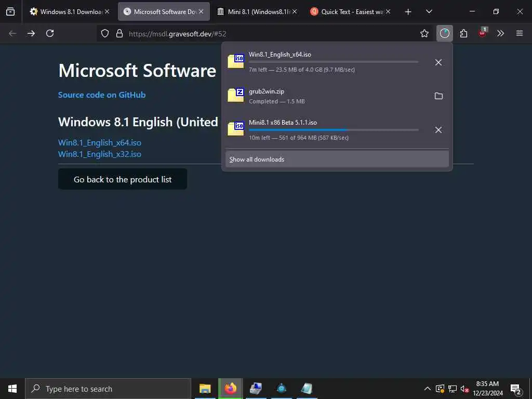Show all downloads
532x399 pixels.
[337, 159]
